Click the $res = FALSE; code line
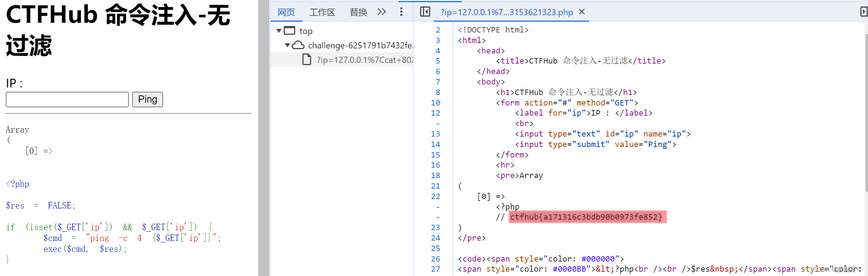The width and height of the screenshot is (868, 276). pos(40,206)
